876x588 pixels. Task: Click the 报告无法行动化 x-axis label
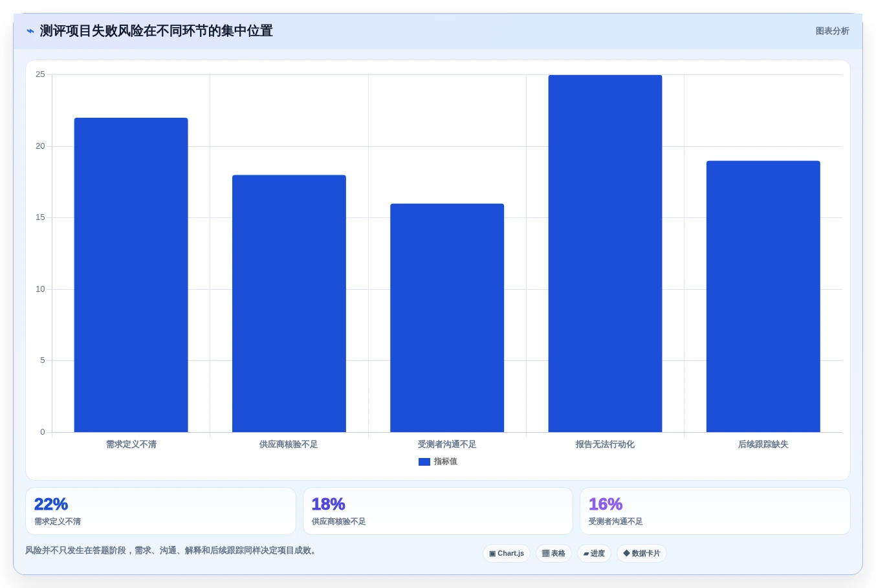point(605,444)
